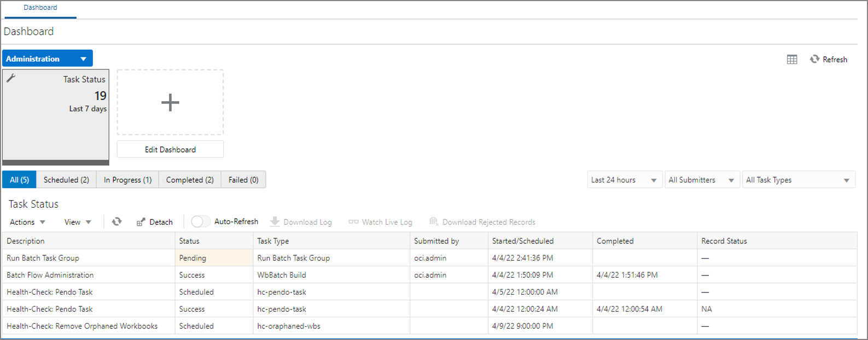868x340 pixels.
Task: Select the Dashboard tab
Action: (40, 8)
